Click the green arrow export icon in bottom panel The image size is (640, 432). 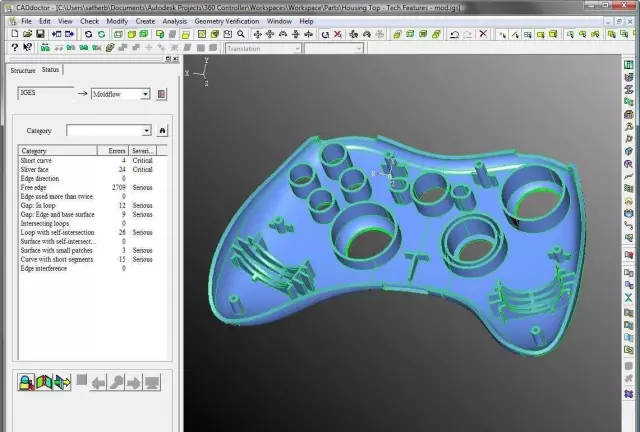(x=62, y=382)
